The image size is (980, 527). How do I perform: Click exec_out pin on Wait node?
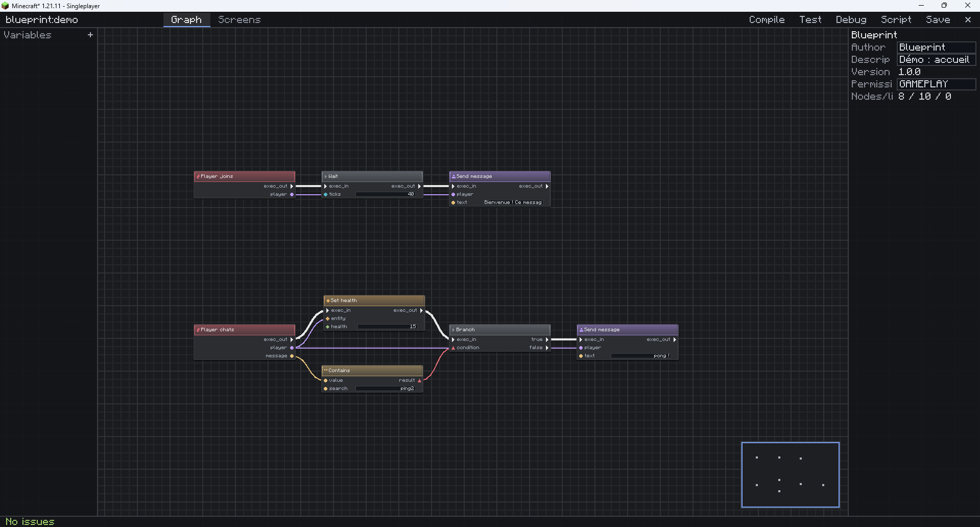tap(419, 186)
